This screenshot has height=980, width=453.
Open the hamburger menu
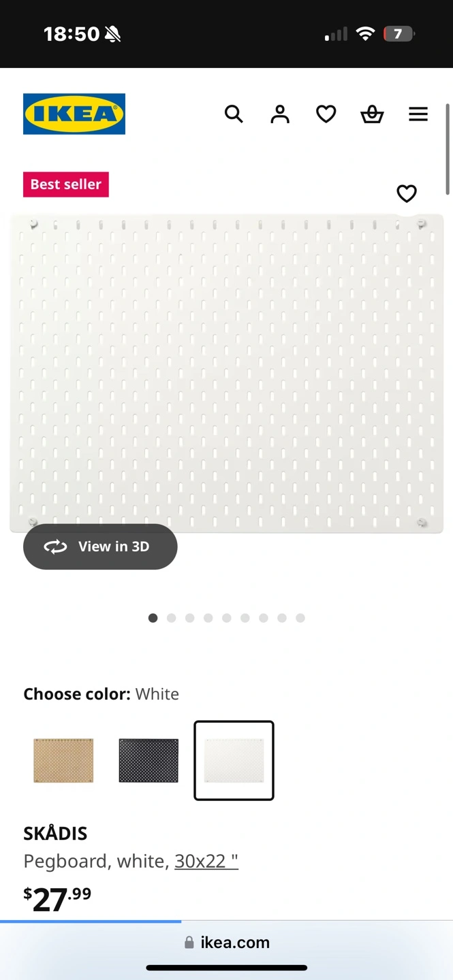point(418,114)
